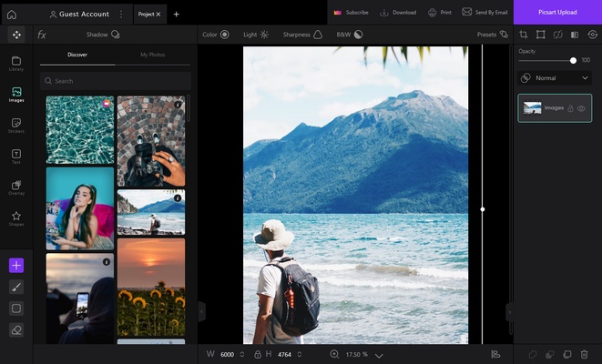Open the Shapes panel
Screen dimensions: 602x364
coord(16,218)
